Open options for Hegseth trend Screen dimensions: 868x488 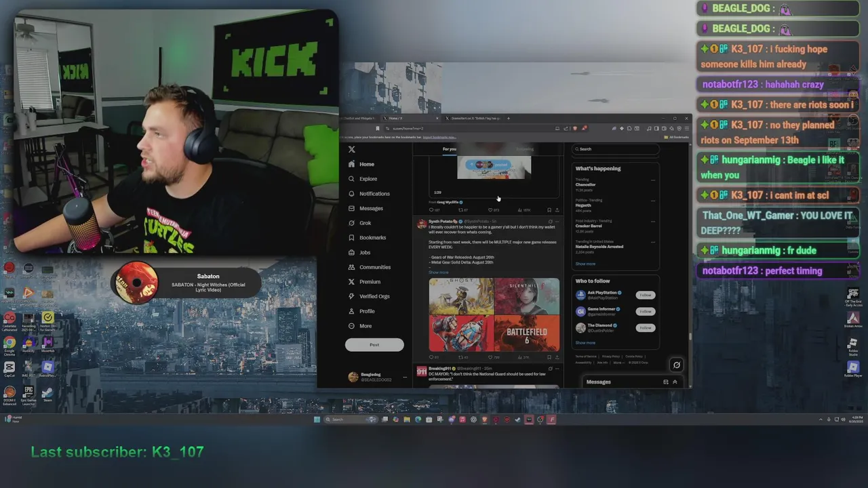653,201
